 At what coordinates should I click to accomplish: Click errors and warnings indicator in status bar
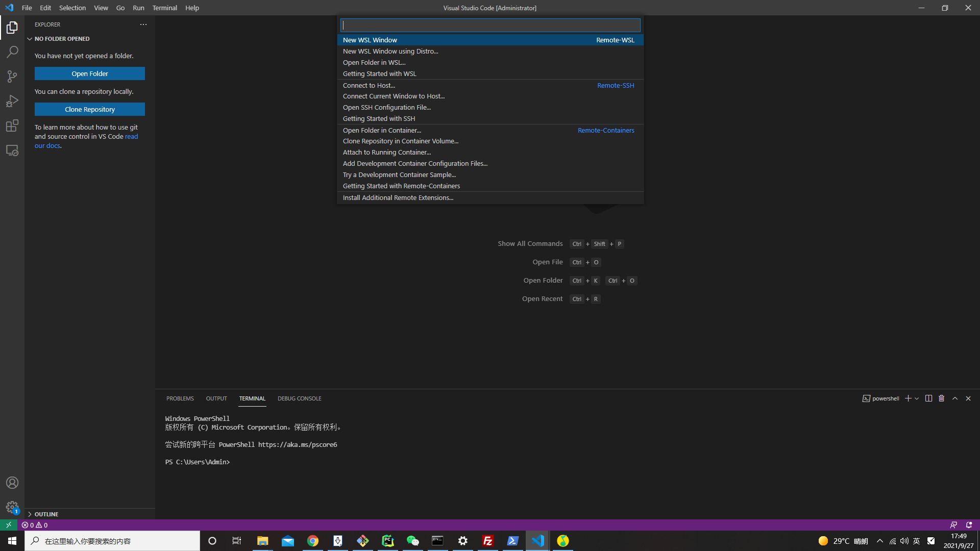[x=35, y=524]
